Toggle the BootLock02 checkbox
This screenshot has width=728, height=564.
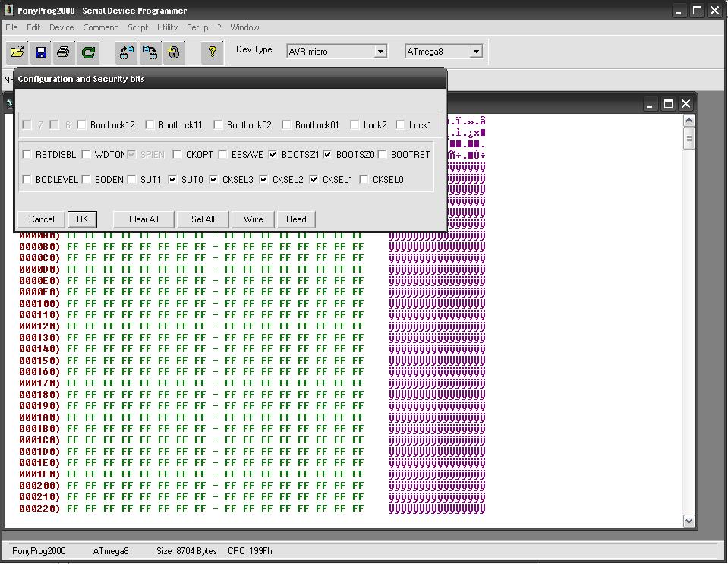coord(218,124)
